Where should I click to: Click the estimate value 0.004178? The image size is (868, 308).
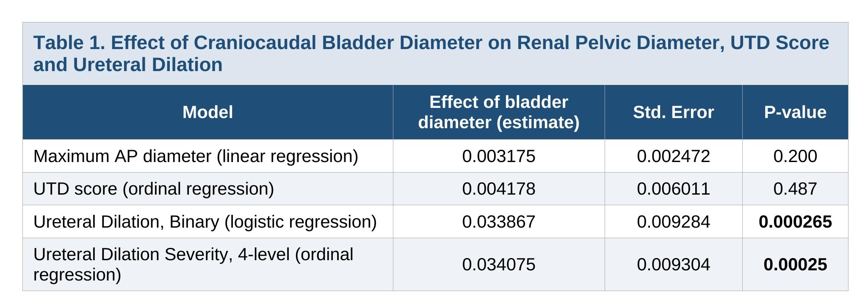pos(499,189)
